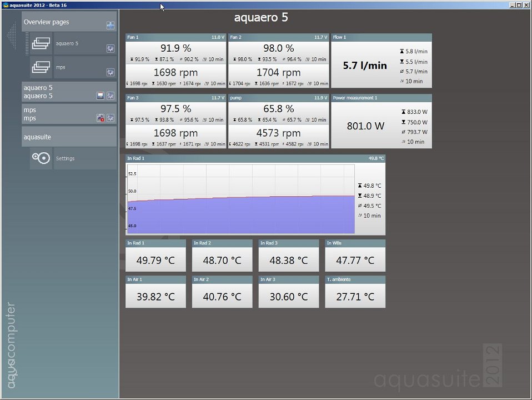This screenshot has width=532, height=400.
Task: Select Fan 2 value 98.0 %
Action: 279,48
